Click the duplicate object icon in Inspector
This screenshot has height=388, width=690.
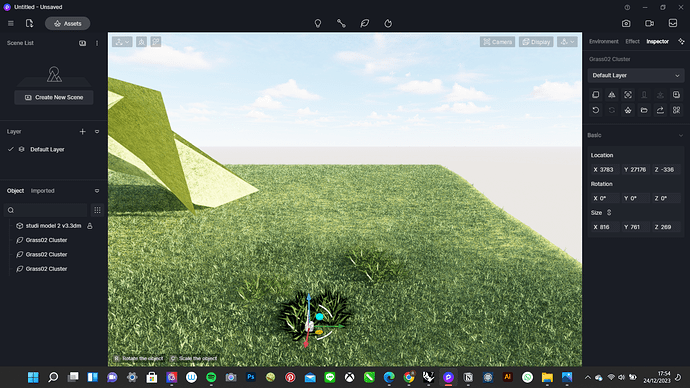[x=596, y=95]
